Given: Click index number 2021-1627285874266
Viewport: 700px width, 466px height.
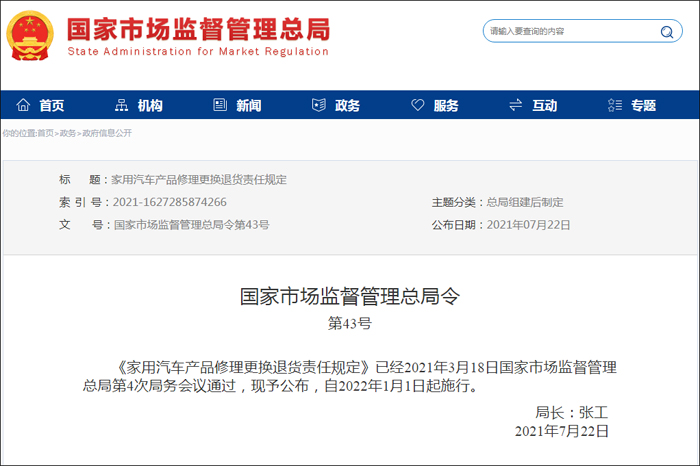Looking at the screenshot, I should pos(170,202).
